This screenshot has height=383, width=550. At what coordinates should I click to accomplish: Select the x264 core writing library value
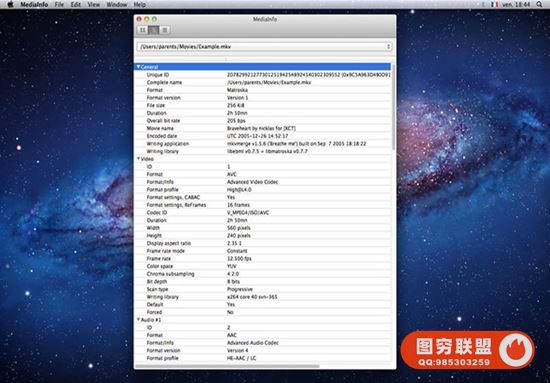tap(252, 297)
